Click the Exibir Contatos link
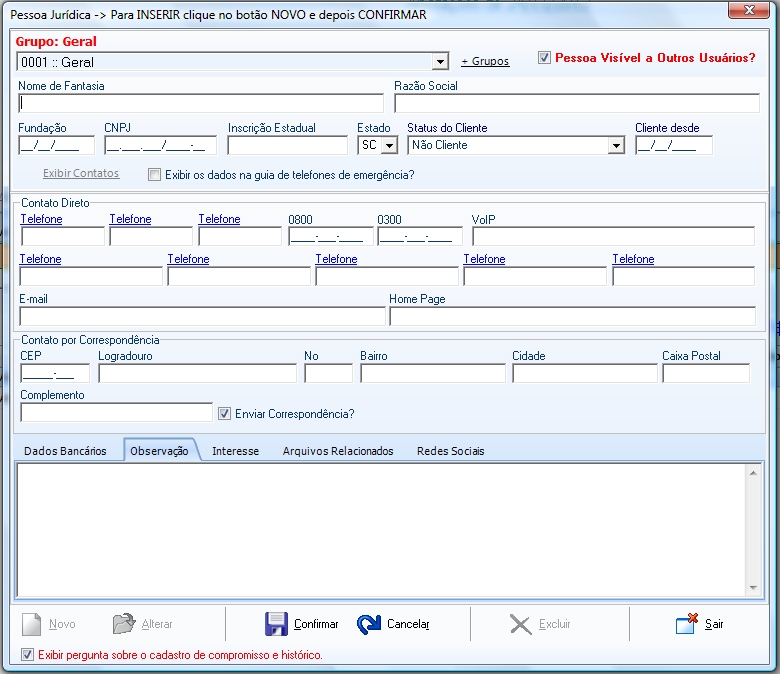780x674 pixels. pyautogui.click(x=81, y=173)
